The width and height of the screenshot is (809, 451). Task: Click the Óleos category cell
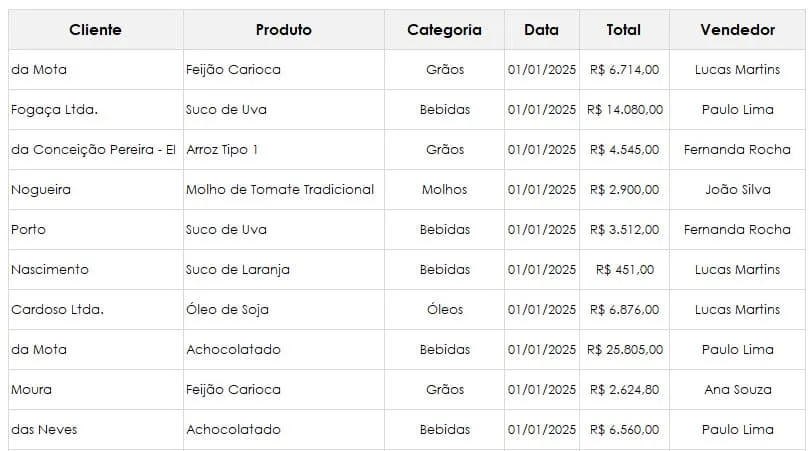point(444,309)
